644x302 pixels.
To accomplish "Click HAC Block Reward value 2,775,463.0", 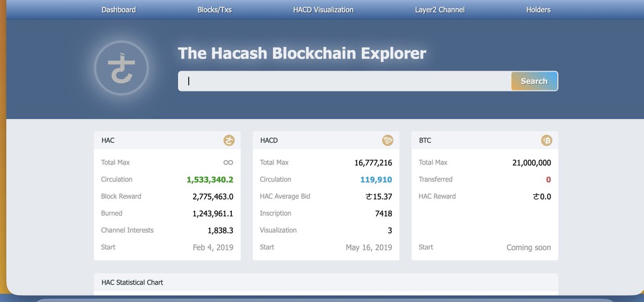I will [213, 197].
